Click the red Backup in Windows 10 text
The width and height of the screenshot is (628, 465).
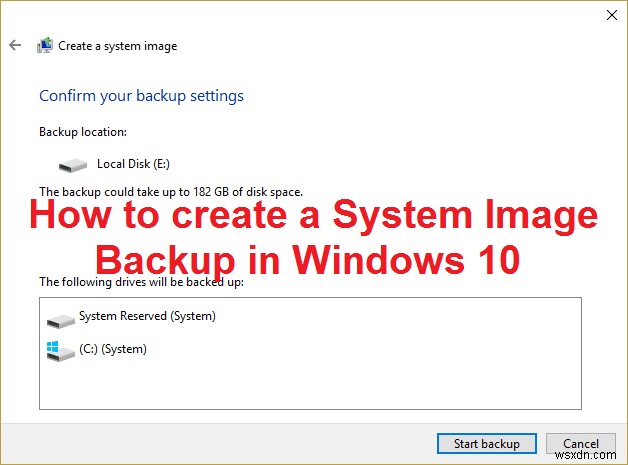pos(307,258)
